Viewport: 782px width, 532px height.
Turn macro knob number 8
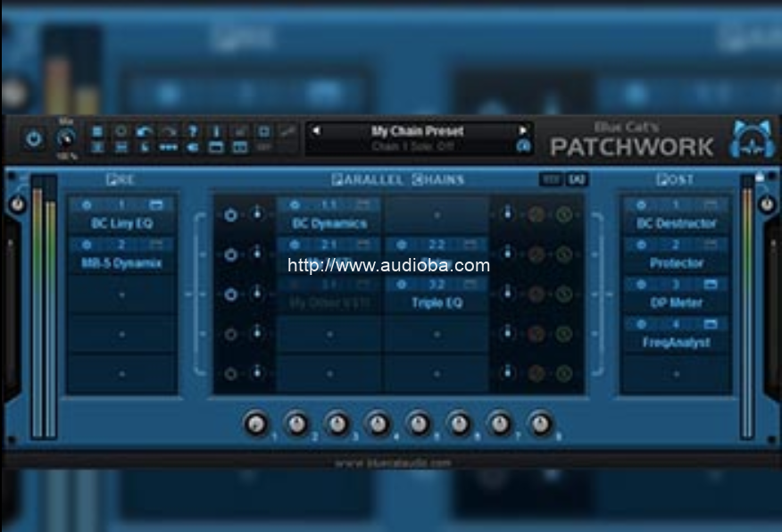[x=540, y=424]
